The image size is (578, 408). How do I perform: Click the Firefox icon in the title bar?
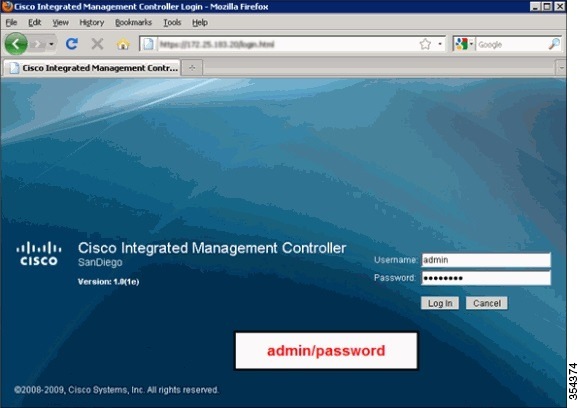pyautogui.click(x=7, y=6)
